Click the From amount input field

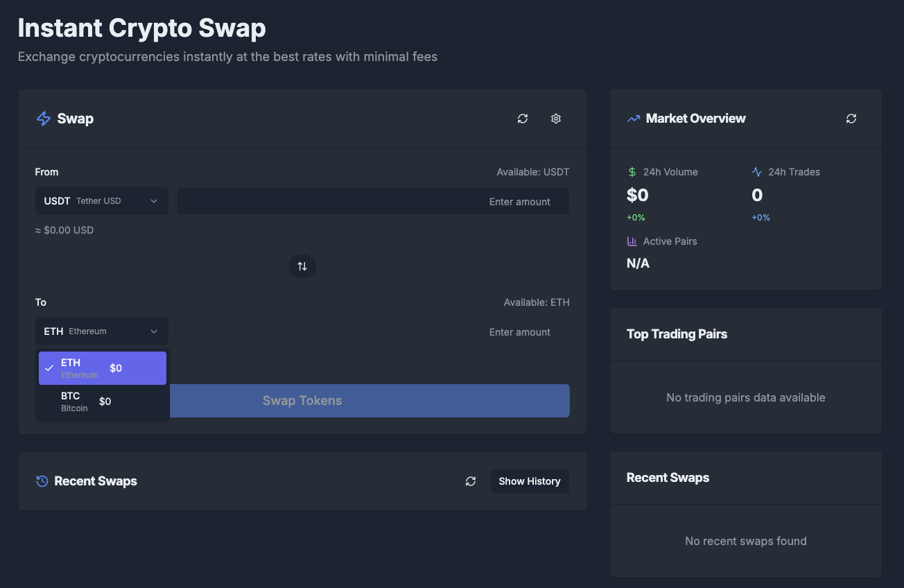(373, 201)
